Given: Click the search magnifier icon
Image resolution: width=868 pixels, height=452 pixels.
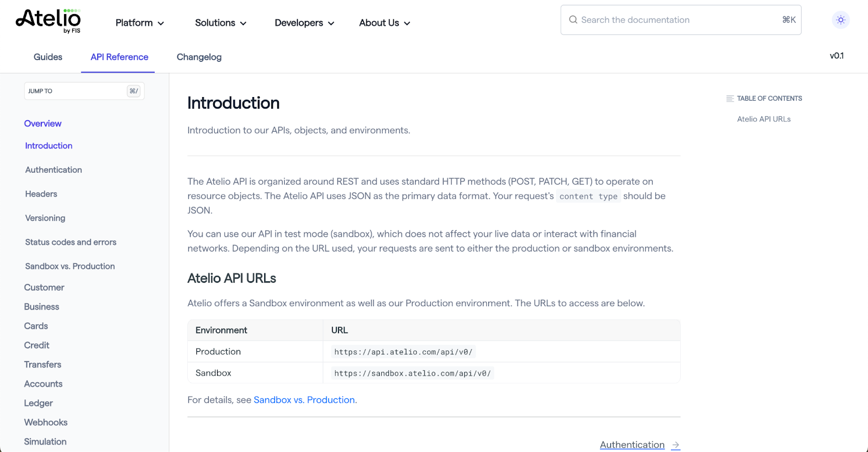Looking at the screenshot, I should (x=573, y=20).
